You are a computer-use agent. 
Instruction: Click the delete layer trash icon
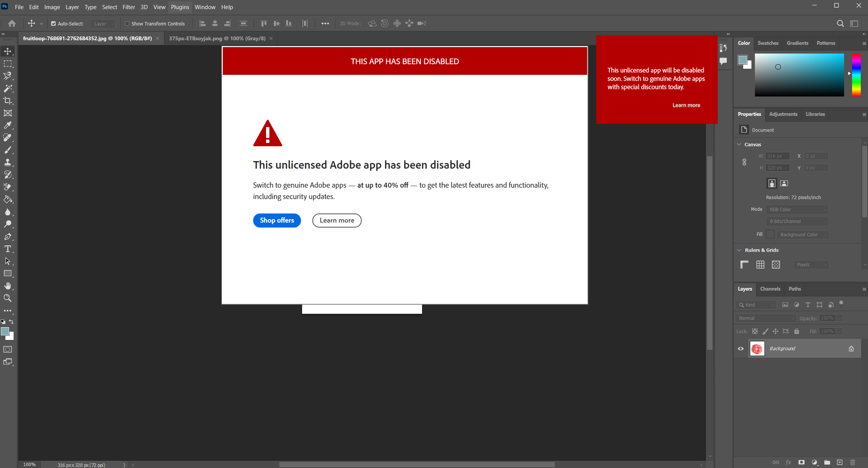point(853,462)
